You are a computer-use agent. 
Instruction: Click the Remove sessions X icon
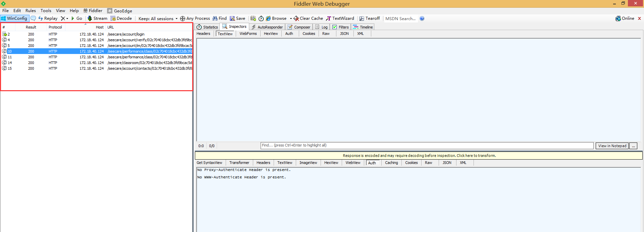pos(63,18)
